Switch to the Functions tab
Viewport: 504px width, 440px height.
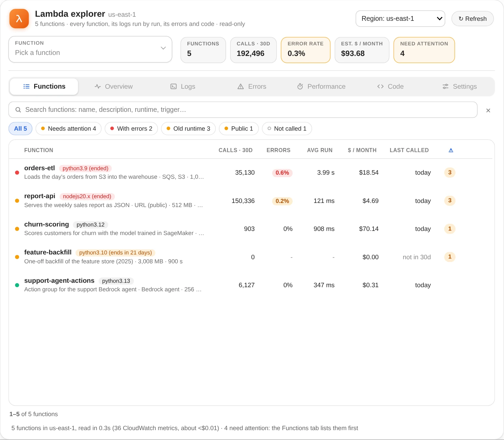(x=44, y=87)
